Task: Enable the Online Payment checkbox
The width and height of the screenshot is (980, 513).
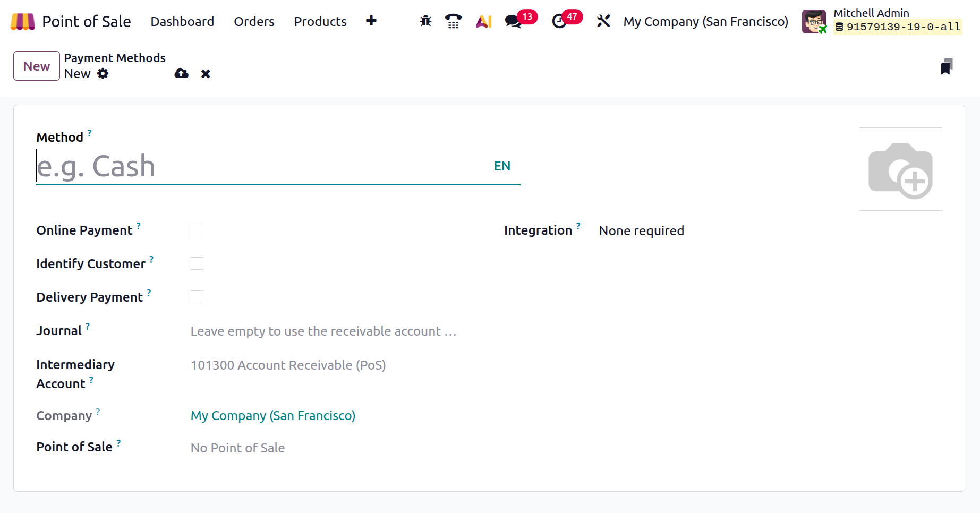Action: (197, 230)
